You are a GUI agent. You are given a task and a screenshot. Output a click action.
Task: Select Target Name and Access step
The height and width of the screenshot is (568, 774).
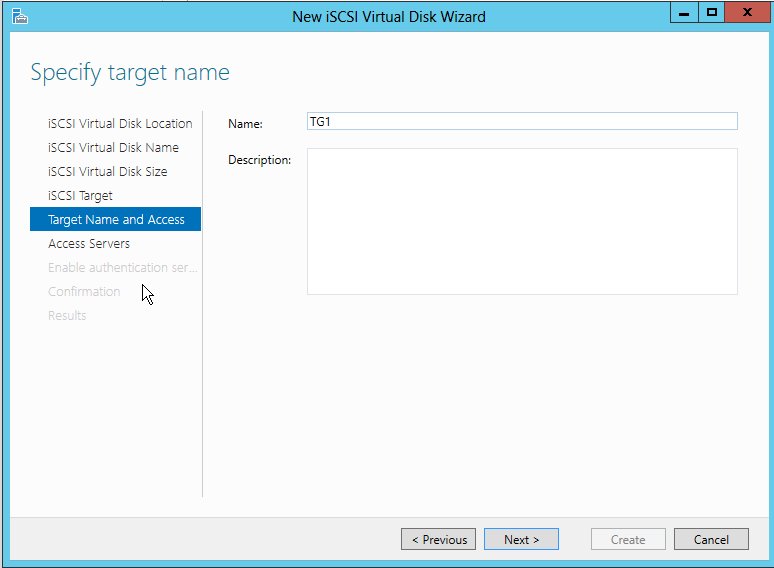(116, 220)
